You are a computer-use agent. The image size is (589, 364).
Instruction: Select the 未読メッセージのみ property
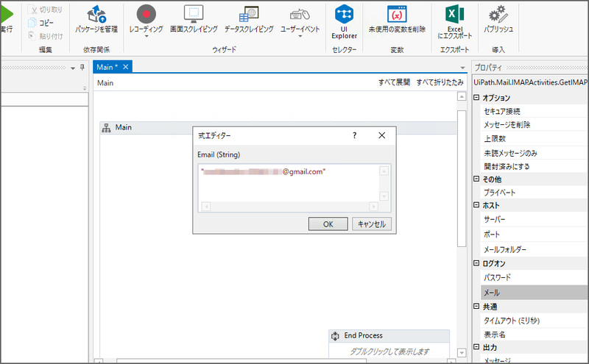tap(535, 153)
